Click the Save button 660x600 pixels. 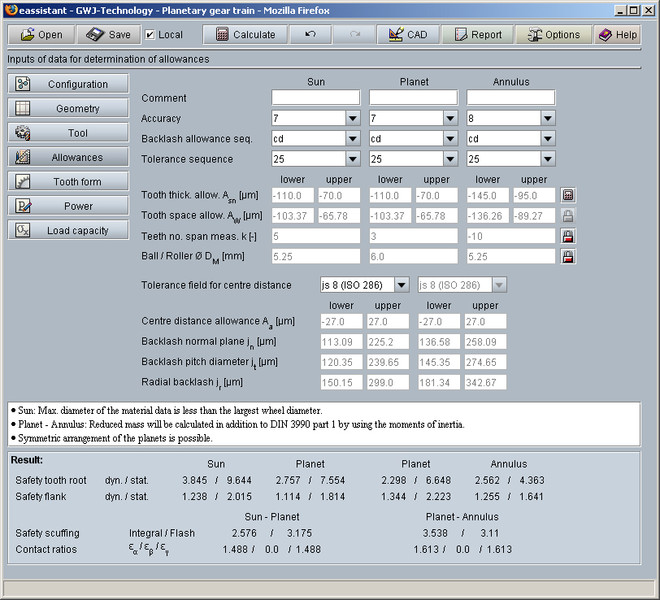pos(108,34)
